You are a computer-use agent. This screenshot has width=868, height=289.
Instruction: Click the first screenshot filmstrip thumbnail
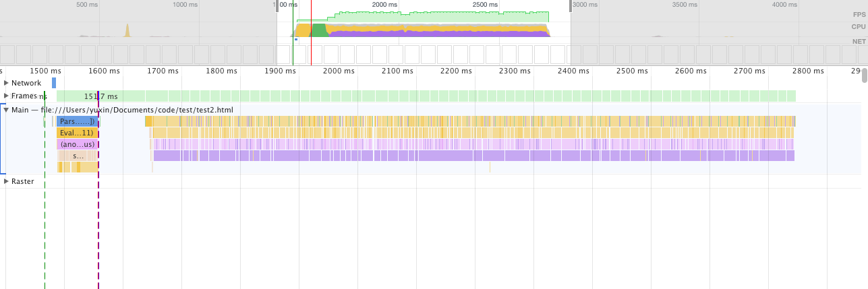tap(8, 55)
